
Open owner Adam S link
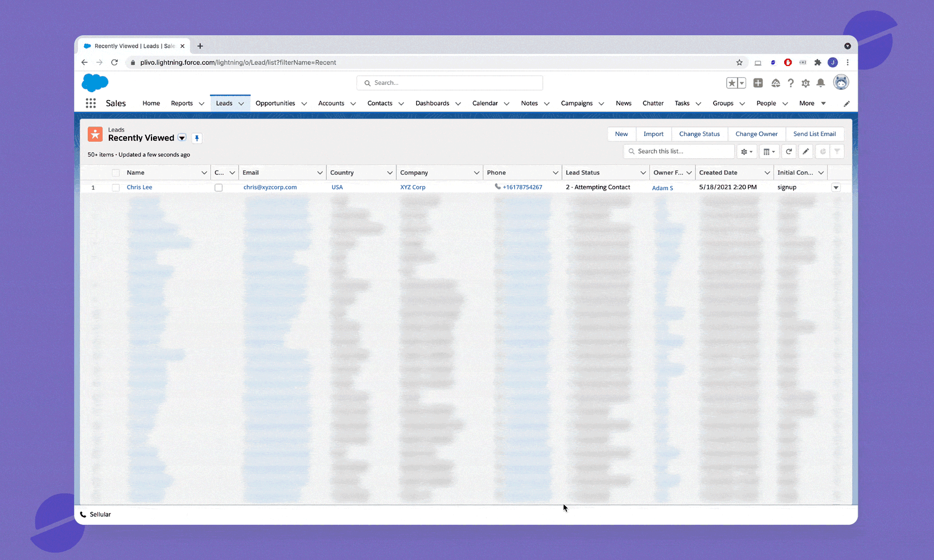[x=662, y=188]
